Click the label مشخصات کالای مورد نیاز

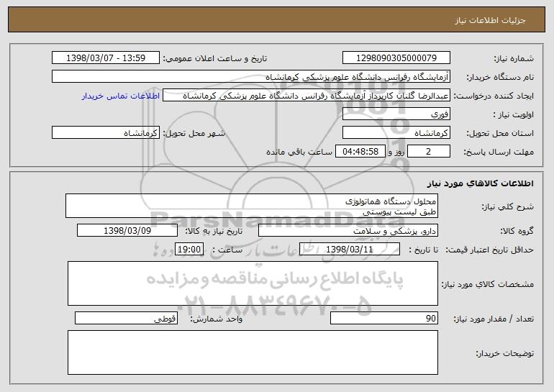click(488, 284)
